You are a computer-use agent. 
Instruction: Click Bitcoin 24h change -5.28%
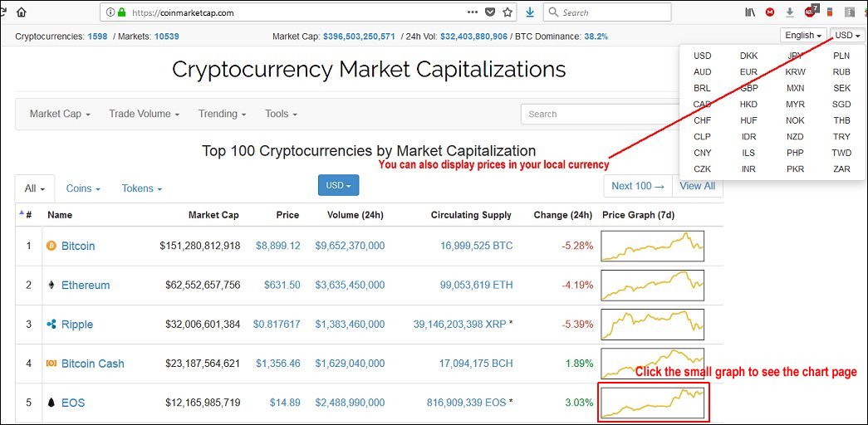click(577, 246)
